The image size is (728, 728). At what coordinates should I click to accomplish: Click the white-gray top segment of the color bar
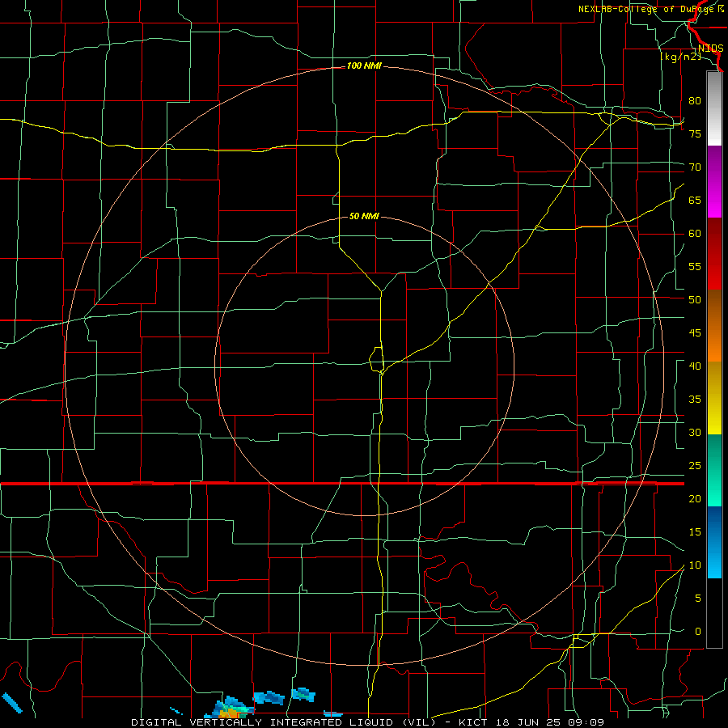714,108
